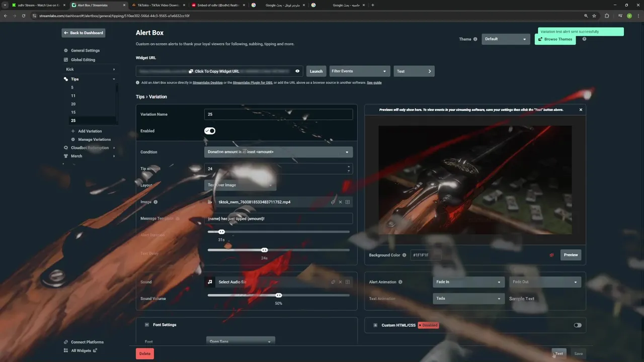Open the Tada text animation dropdown

pos(468,299)
